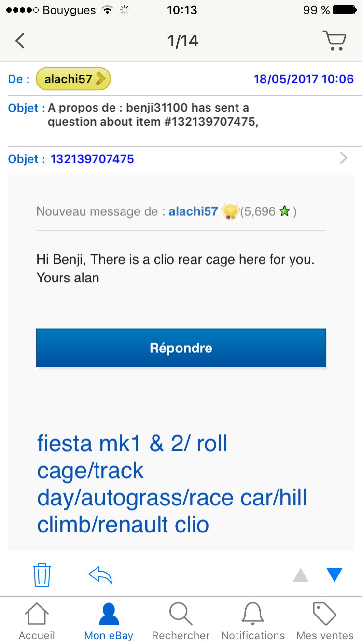Go to previous message with up arrow
Viewport: 362px width, 644px height.
[x=300, y=574]
